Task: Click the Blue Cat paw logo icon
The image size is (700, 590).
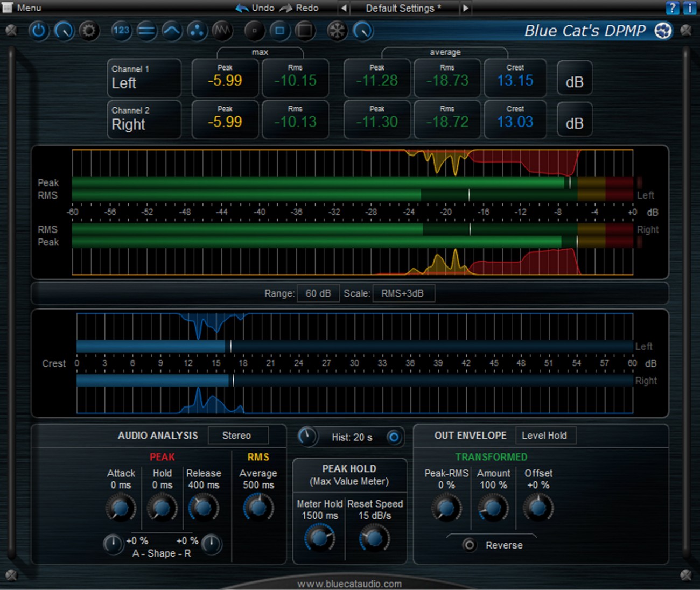Action: click(663, 31)
